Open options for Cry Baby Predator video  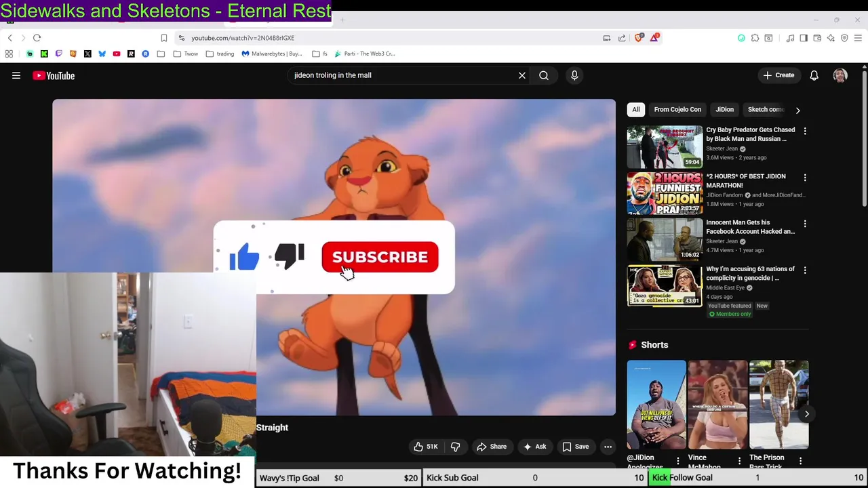pos(805,131)
